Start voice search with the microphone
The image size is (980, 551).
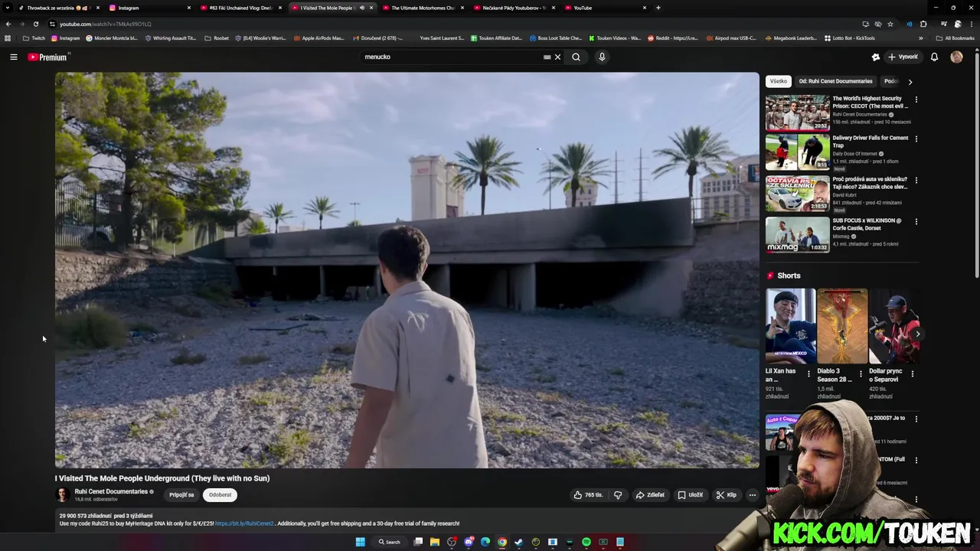click(602, 57)
